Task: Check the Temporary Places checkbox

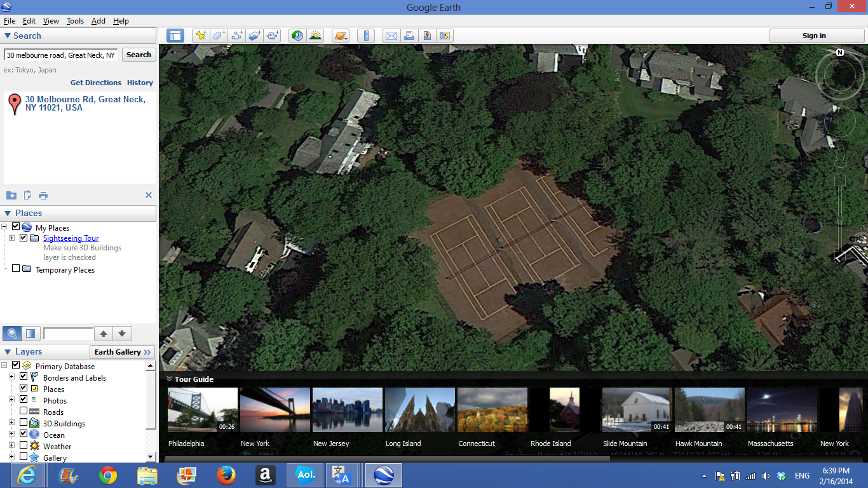Action: pyautogui.click(x=16, y=269)
